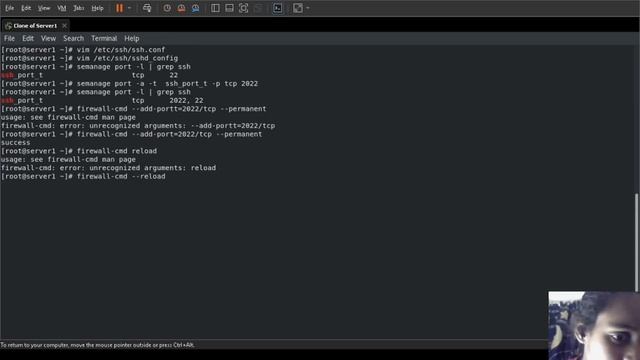Open VMware View menu
640x360 pixels.
44,8
